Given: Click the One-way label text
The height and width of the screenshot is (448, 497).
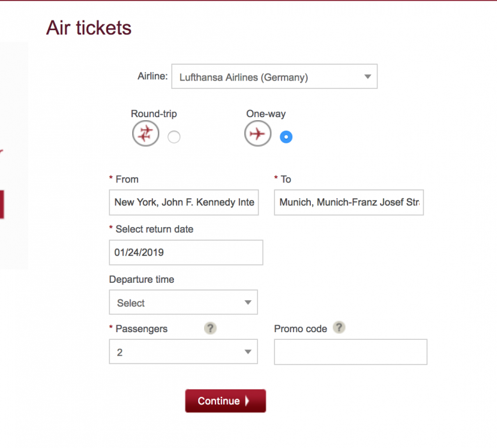Looking at the screenshot, I should click(x=266, y=114).
